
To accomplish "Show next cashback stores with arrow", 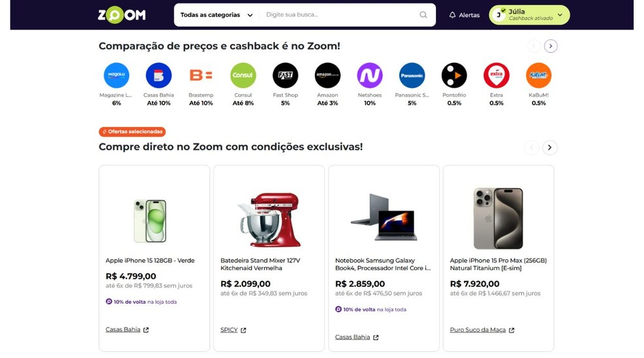I will (551, 46).
